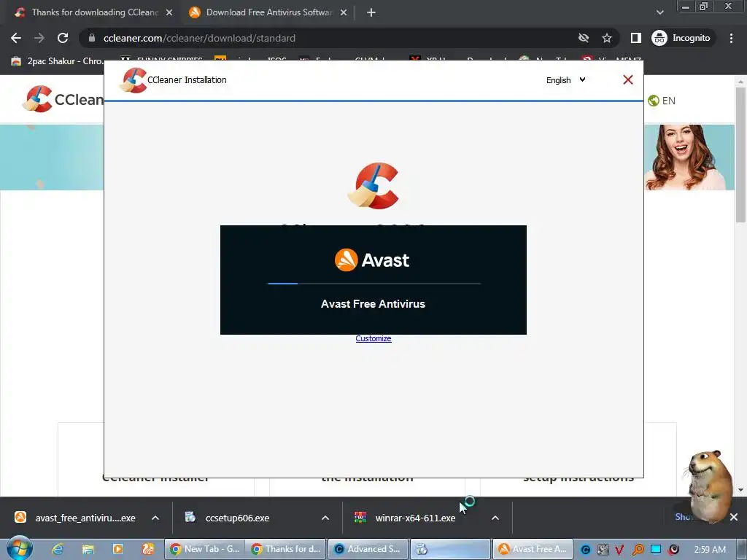This screenshot has width=747, height=560.
Task: Go back in the browser
Action: click(16, 38)
